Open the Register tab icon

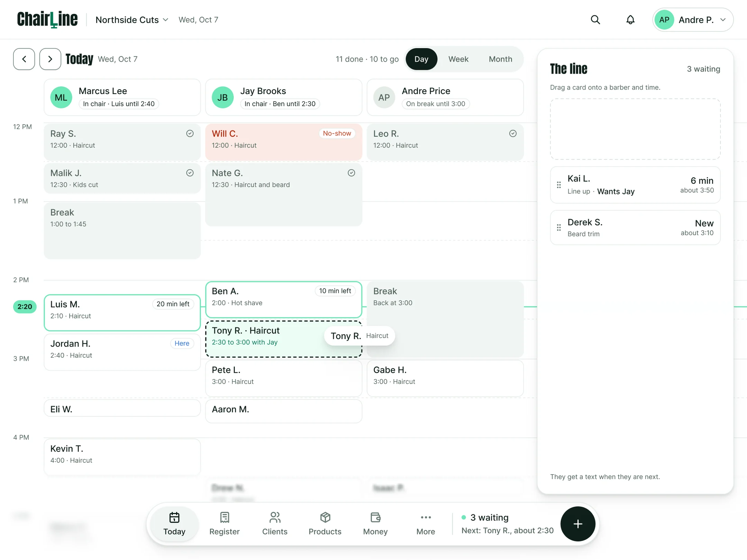pyautogui.click(x=224, y=517)
